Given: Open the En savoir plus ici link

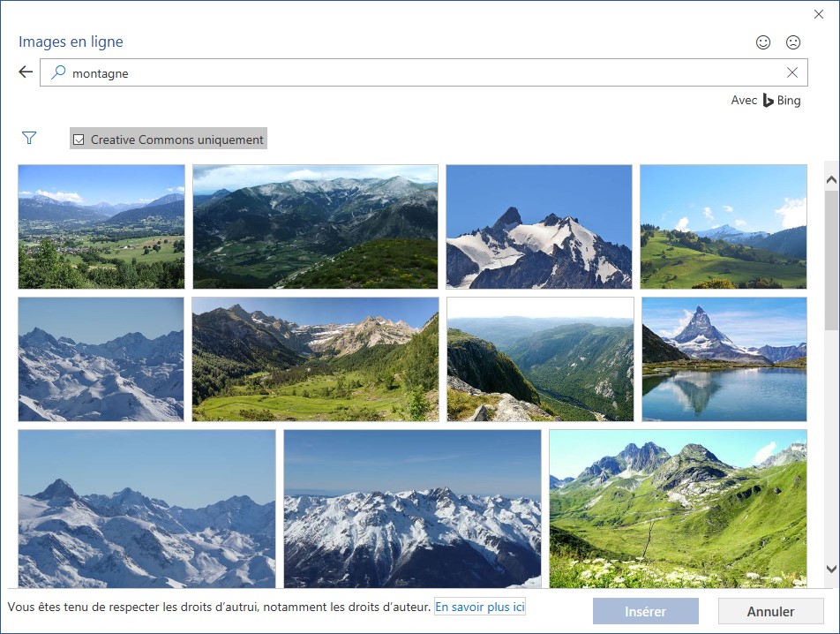Looking at the screenshot, I should (x=479, y=607).
